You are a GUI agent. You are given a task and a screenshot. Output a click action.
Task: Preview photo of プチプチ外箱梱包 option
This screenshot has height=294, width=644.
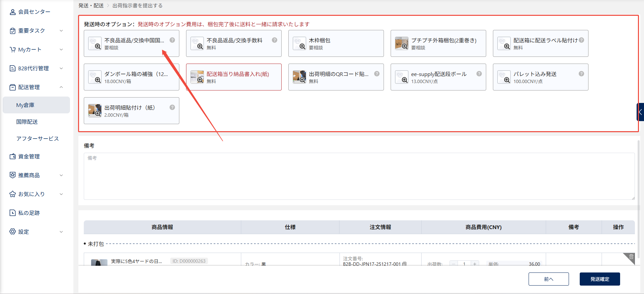(401, 43)
